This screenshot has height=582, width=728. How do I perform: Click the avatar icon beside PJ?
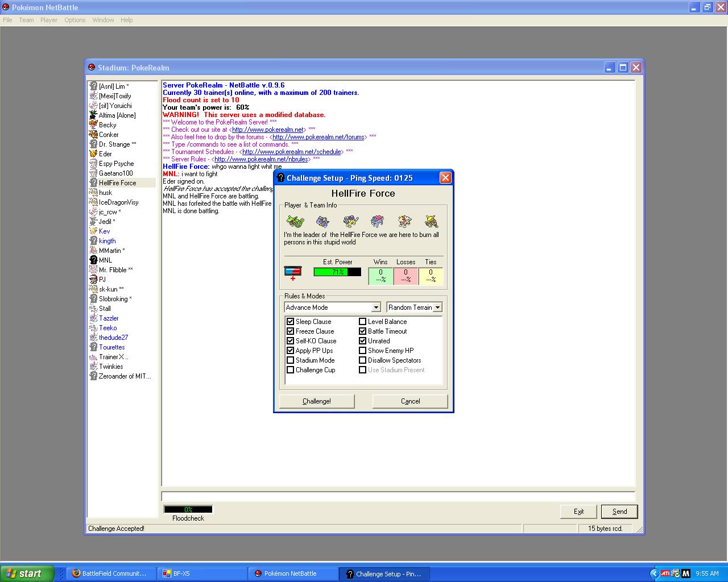tap(93, 280)
